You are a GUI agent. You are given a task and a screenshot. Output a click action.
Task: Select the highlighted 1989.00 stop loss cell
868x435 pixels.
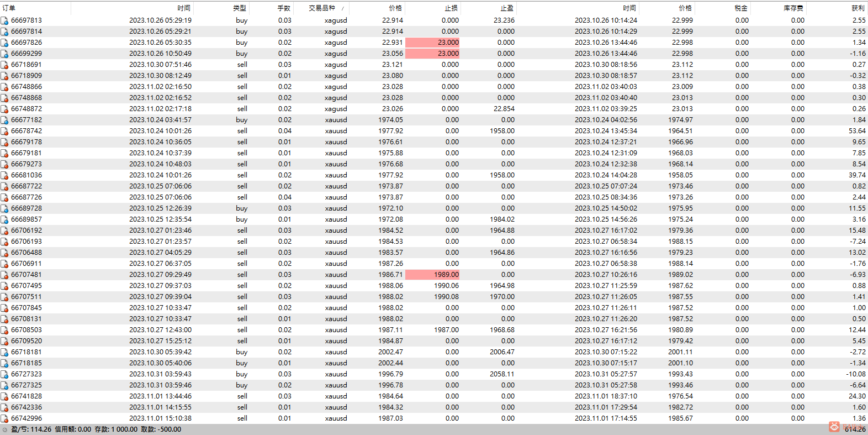click(x=432, y=275)
